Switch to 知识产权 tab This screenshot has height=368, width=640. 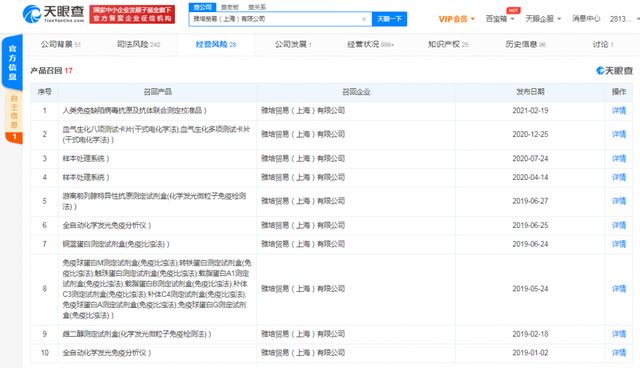(448, 44)
